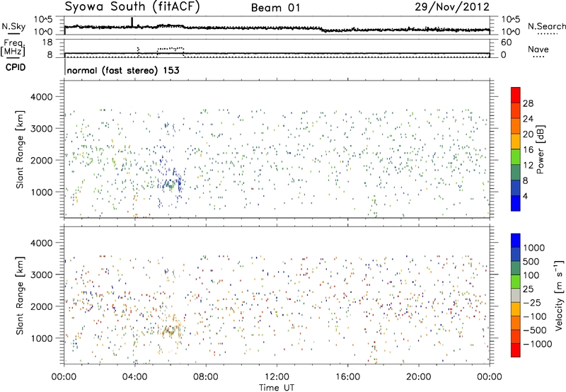566x392 pixels.
Task: Click the 'Velocity [m s-1]' colorbar label
Action: pyautogui.click(x=559, y=295)
